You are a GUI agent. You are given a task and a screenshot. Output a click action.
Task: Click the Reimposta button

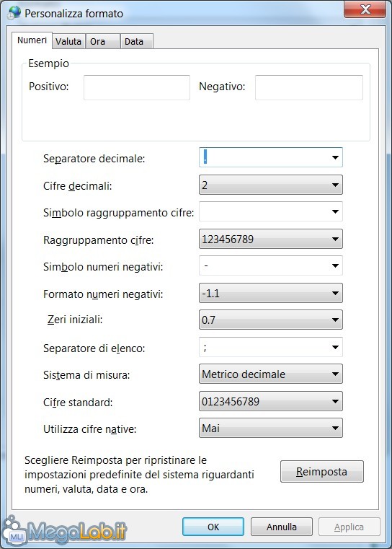coord(321,472)
